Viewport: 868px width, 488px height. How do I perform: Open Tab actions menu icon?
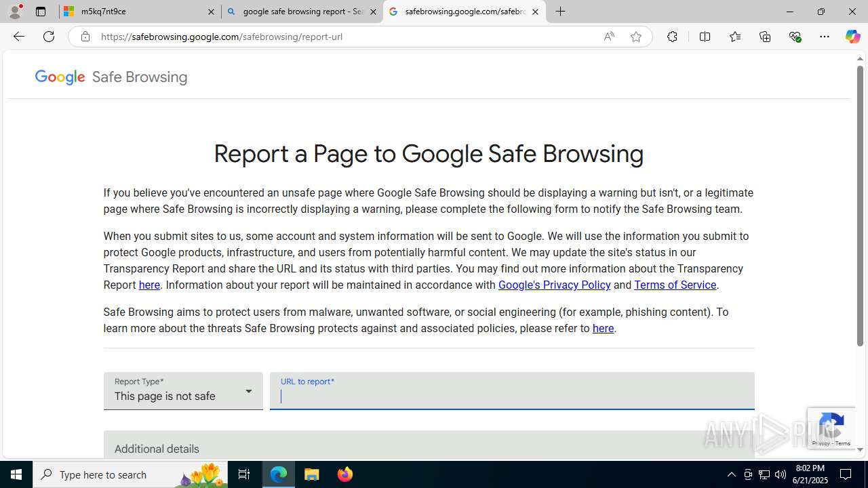pyautogui.click(x=41, y=12)
